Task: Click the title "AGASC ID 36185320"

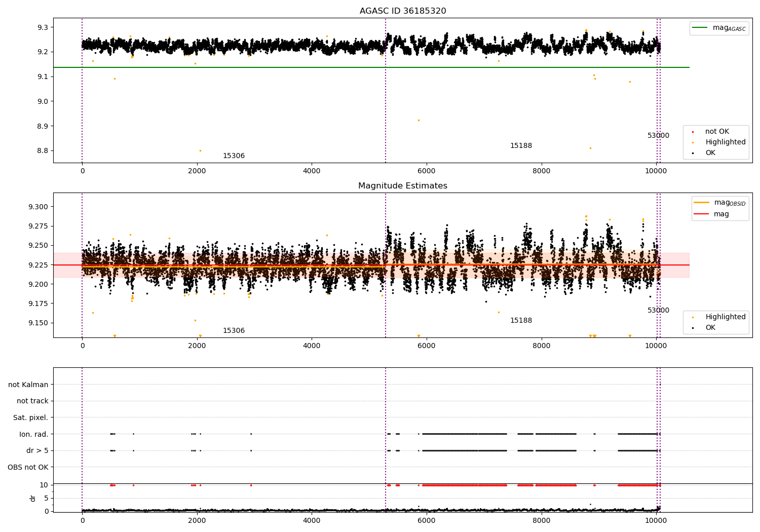Action: coord(403,11)
